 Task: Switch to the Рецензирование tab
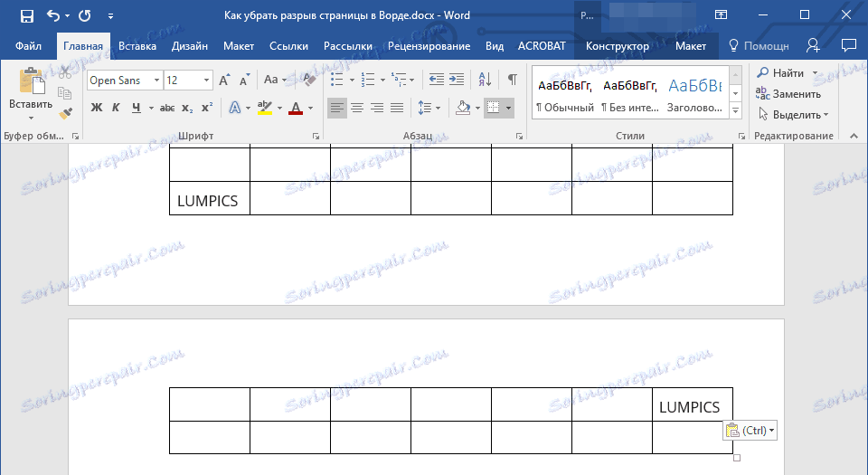click(x=429, y=46)
